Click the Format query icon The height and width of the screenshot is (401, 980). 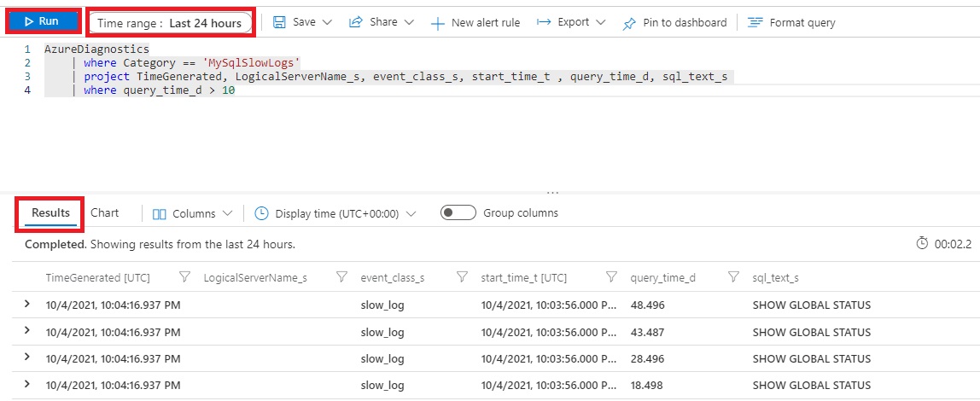[x=755, y=23]
